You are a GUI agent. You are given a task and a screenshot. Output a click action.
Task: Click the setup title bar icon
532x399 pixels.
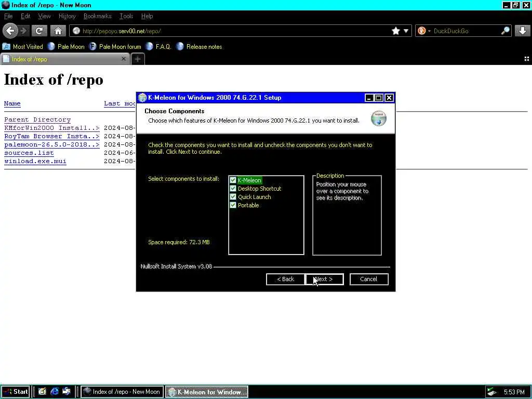pos(142,98)
